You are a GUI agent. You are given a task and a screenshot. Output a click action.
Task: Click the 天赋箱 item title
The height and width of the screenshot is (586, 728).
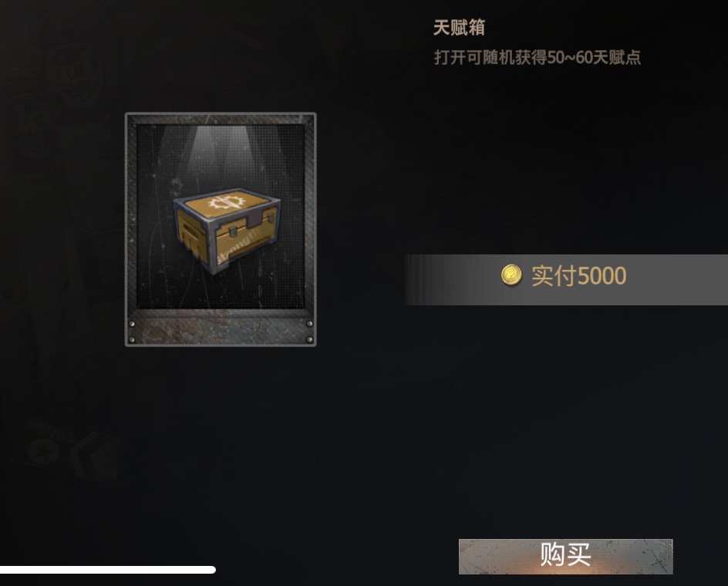click(x=459, y=28)
